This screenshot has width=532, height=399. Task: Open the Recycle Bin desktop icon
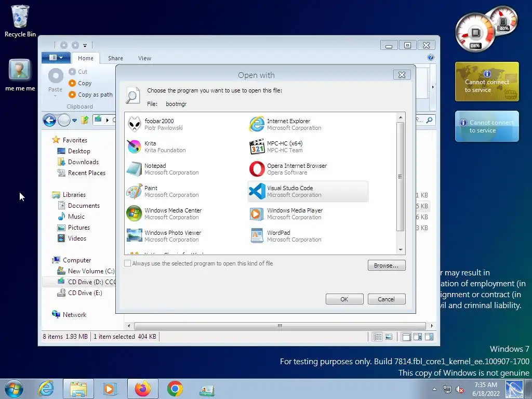(x=20, y=21)
